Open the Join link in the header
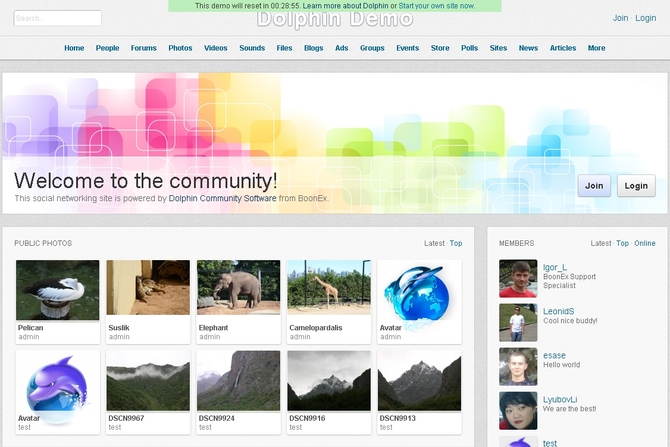670x447 pixels. pos(620,18)
